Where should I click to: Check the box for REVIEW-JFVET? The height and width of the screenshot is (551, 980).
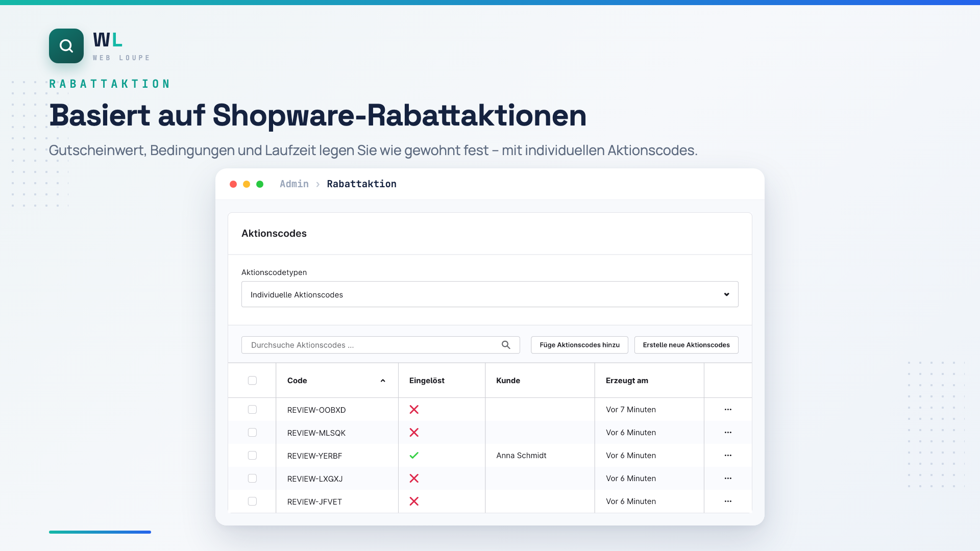(x=252, y=502)
